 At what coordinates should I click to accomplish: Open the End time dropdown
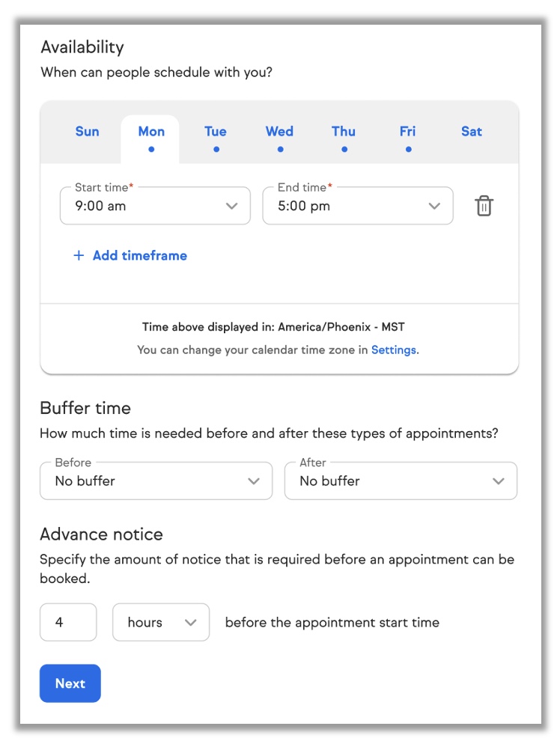[x=357, y=206]
